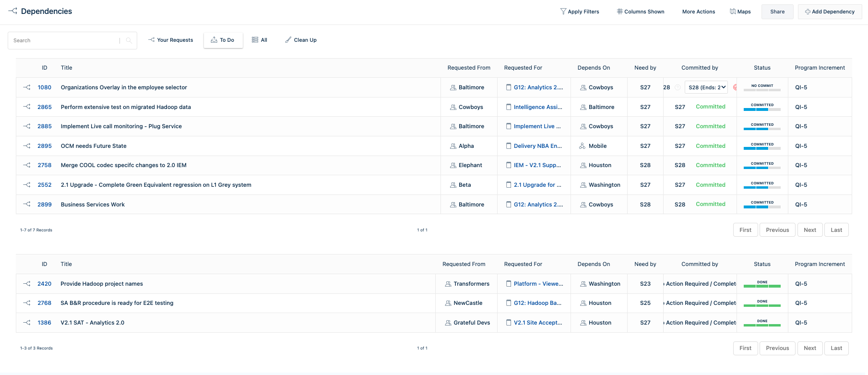Open the Columns Shown selector
This screenshot has width=868, height=375.
[641, 12]
